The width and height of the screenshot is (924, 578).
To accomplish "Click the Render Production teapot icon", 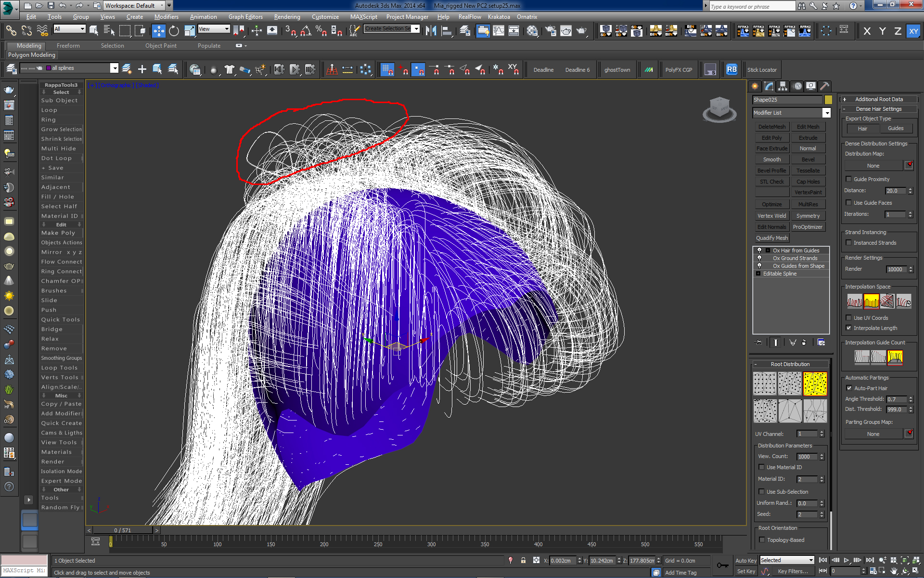I will (582, 31).
